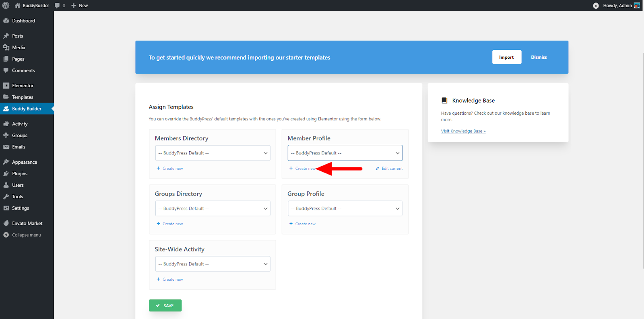Click the Elementor logo icon
644x319 pixels.
click(6, 86)
